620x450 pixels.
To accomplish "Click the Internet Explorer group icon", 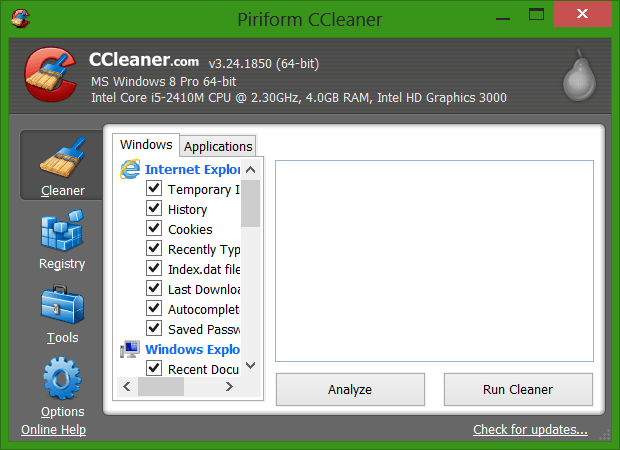I will [x=130, y=169].
